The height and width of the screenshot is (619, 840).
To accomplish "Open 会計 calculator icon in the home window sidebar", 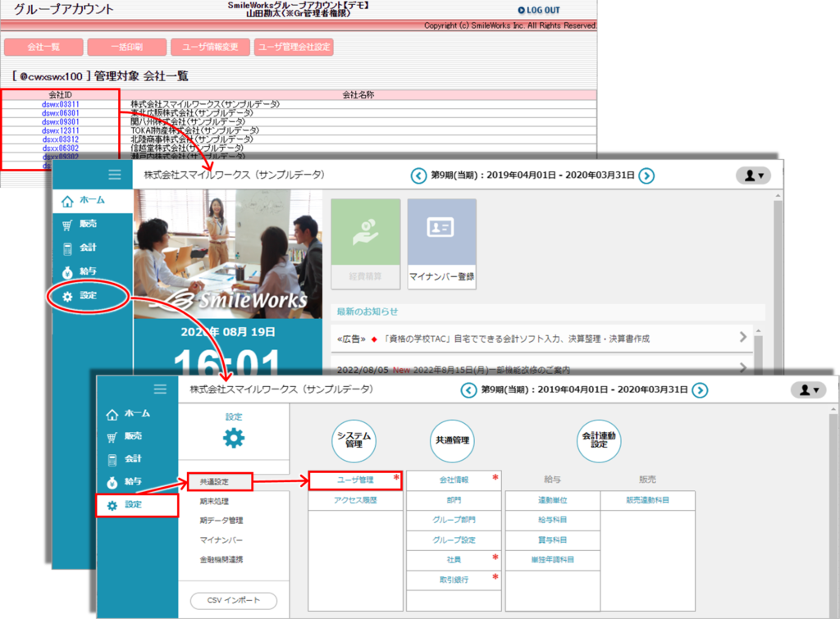I will (x=67, y=248).
